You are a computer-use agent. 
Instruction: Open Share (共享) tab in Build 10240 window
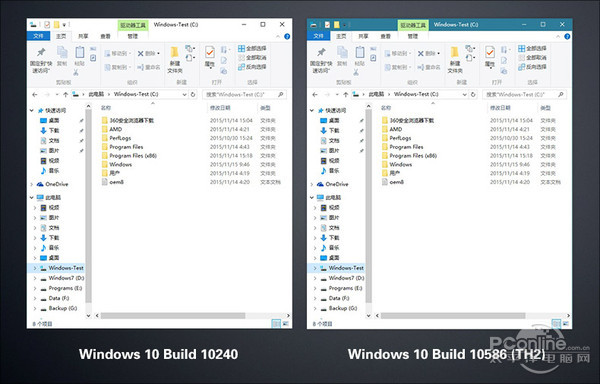83,36
